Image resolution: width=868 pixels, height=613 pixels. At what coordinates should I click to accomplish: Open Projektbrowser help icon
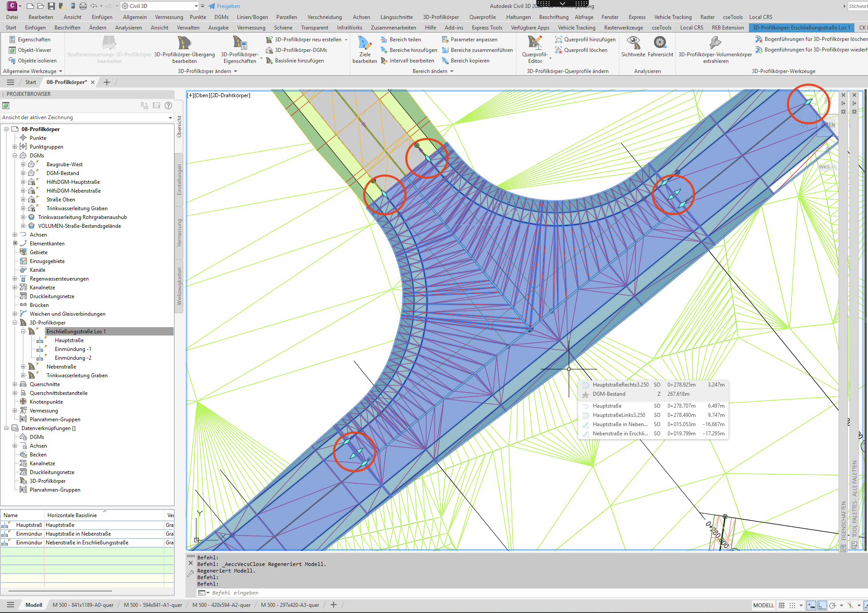click(x=168, y=106)
